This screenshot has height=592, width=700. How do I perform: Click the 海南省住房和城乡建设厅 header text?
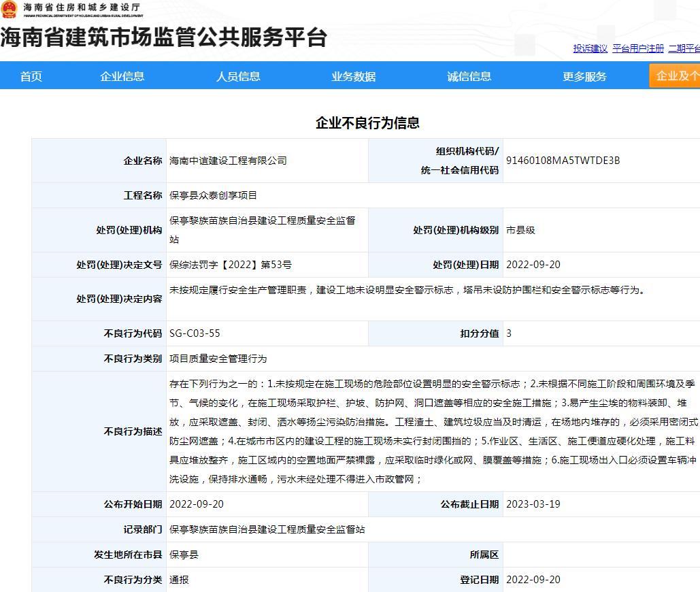point(83,7)
